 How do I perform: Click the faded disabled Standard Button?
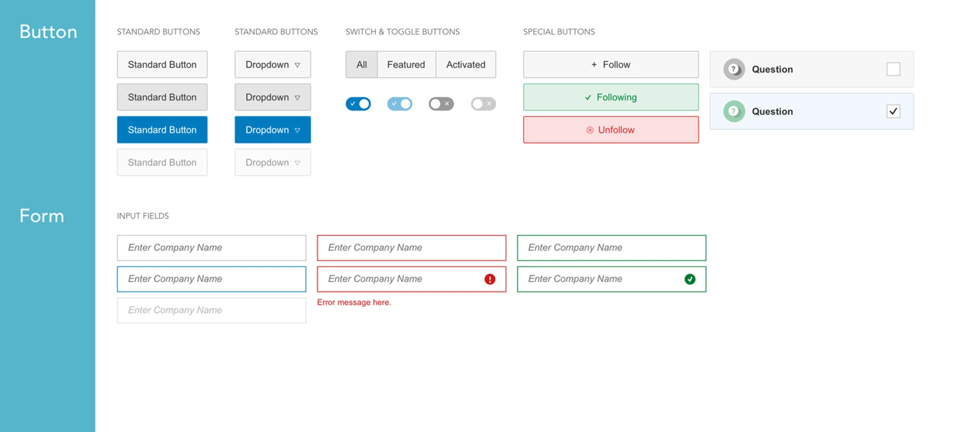(162, 162)
